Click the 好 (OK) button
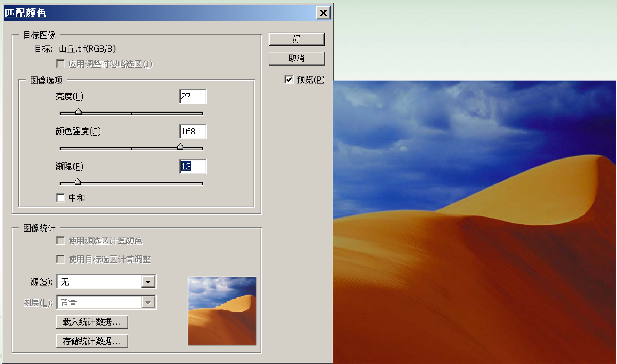Image resolution: width=617 pixels, height=364 pixels. click(x=297, y=39)
